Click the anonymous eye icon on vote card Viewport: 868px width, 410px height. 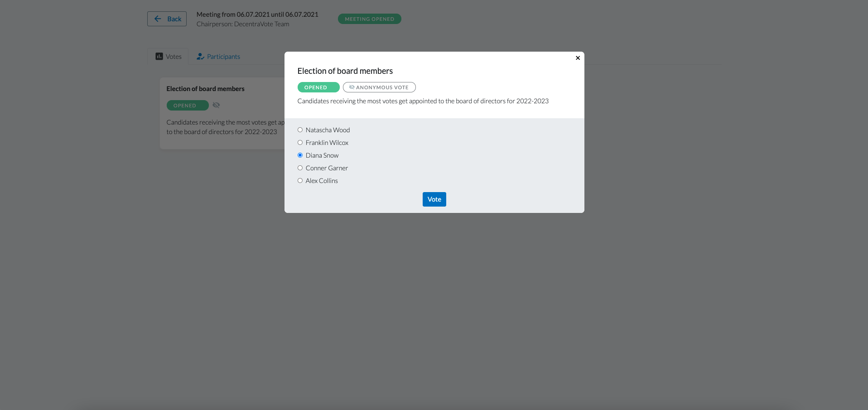[216, 105]
